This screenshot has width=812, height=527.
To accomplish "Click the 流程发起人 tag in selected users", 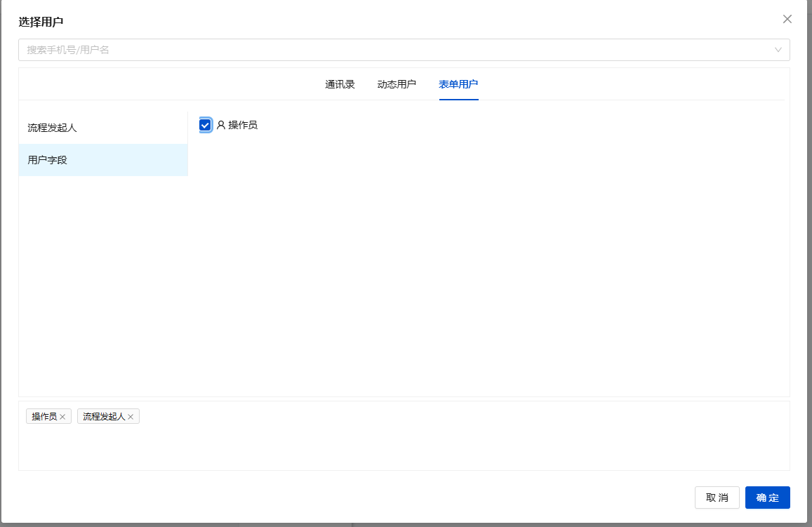I will click(x=103, y=417).
